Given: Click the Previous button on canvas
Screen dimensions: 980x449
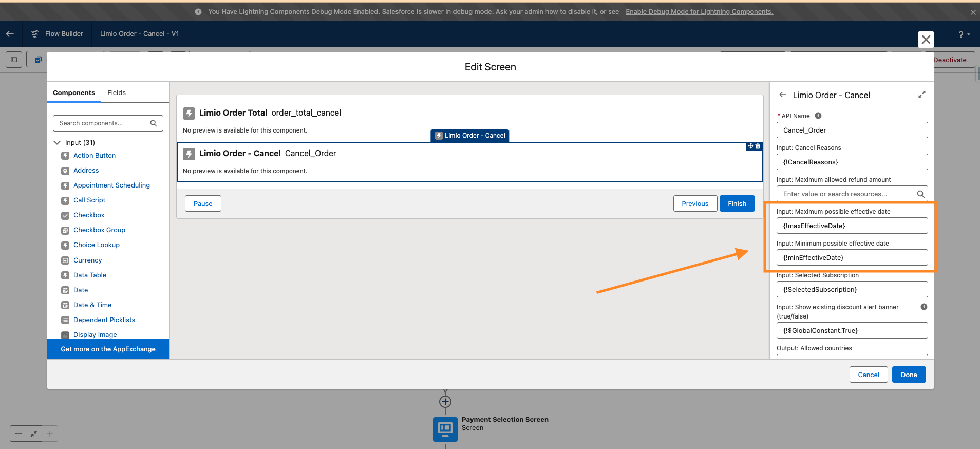Looking at the screenshot, I should tap(695, 203).
